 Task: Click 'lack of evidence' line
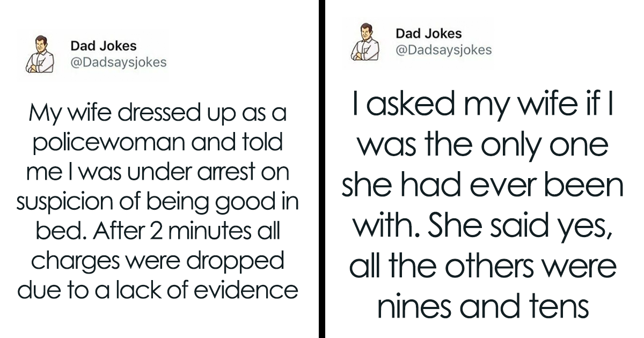158,290
